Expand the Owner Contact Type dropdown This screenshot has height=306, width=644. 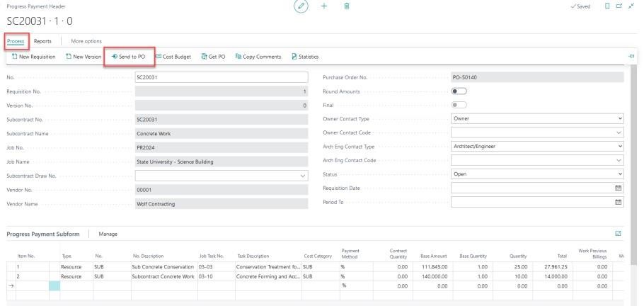[620, 119]
